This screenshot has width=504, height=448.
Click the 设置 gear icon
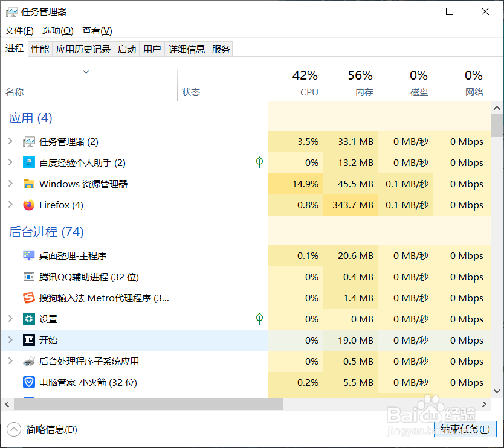click(x=29, y=319)
